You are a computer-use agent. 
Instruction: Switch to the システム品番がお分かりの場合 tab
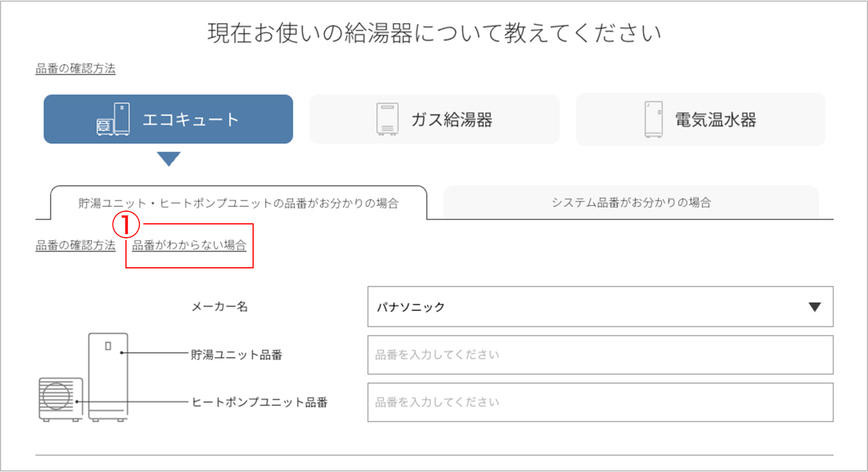coord(630,202)
